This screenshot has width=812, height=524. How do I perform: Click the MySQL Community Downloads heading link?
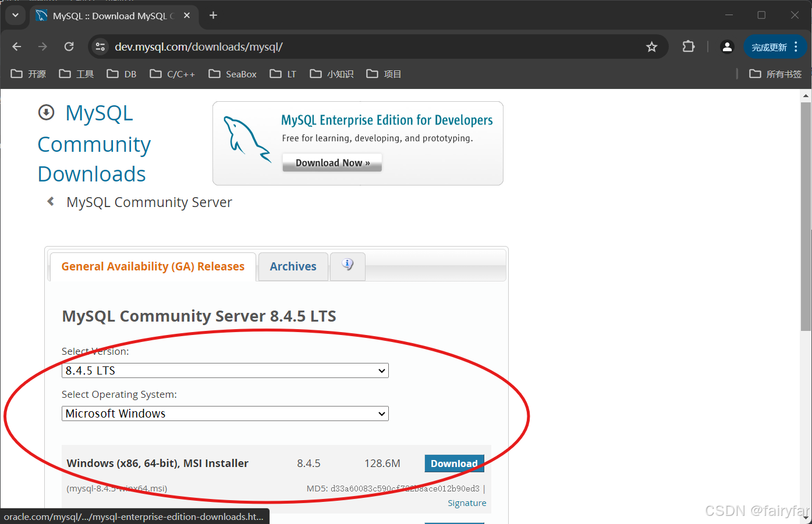coord(94,144)
